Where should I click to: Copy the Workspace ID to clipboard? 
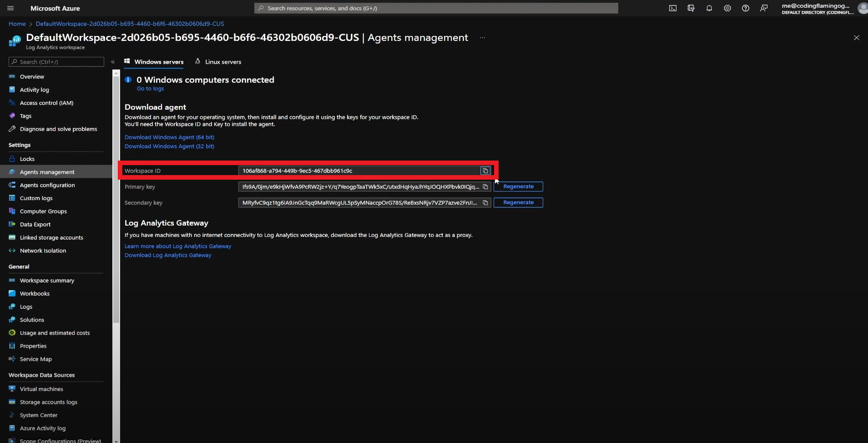[x=485, y=171]
